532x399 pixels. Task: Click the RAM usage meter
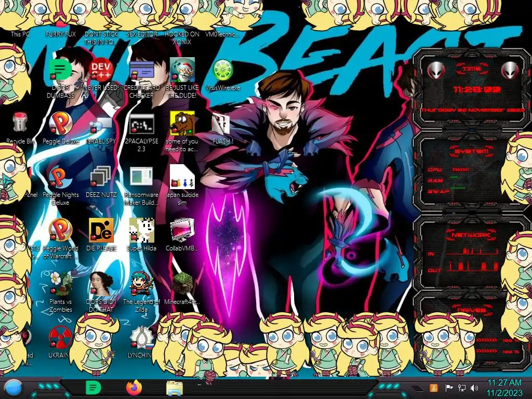[x=455, y=177]
